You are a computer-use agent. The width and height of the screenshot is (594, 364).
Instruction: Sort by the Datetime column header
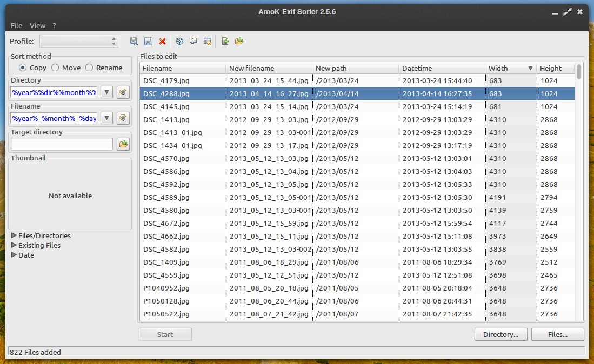point(442,68)
